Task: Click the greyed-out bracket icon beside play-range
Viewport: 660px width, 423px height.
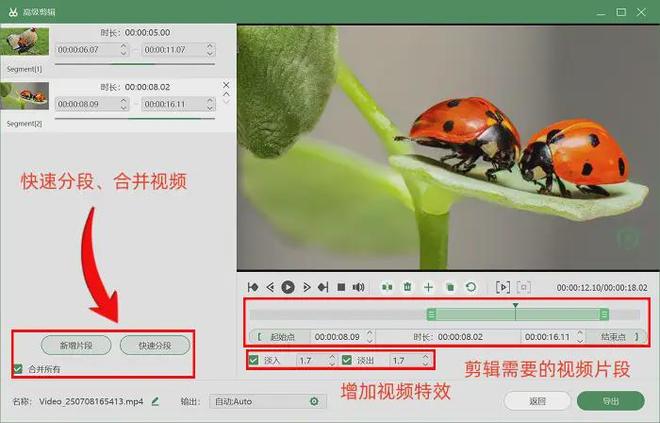Action: point(523,287)
